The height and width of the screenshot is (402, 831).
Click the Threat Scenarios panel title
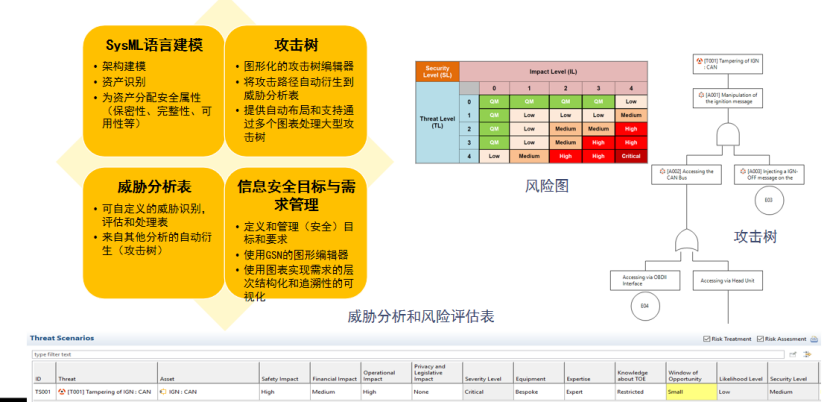[62, 338]
